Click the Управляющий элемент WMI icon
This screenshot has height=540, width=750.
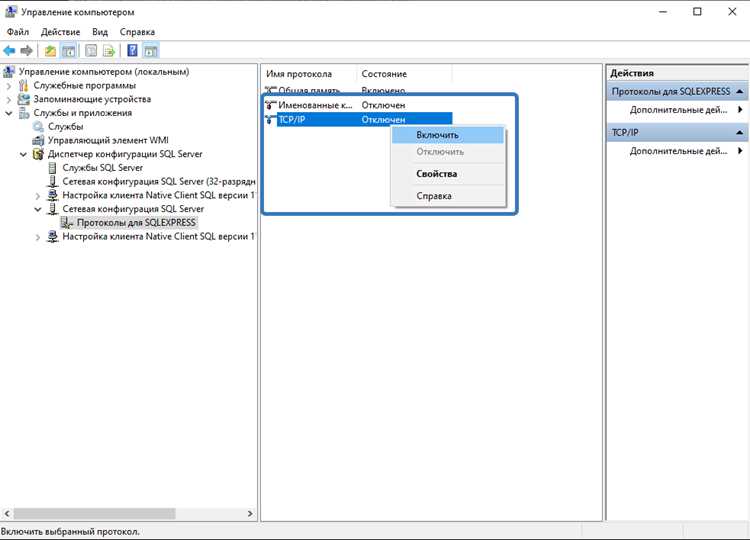[38, 140]
